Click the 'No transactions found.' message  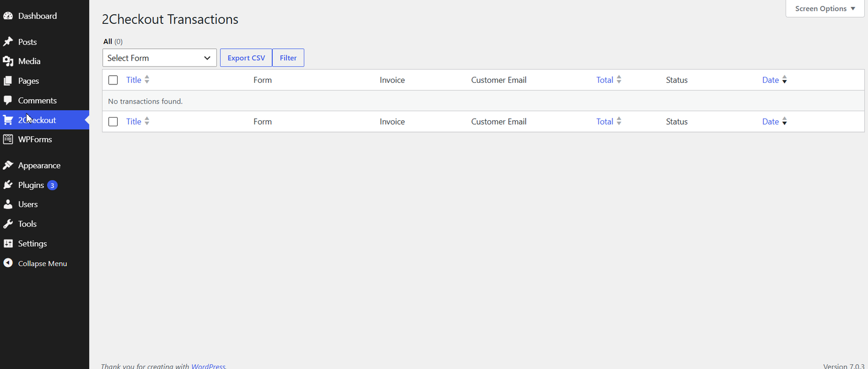click(145, 101)
